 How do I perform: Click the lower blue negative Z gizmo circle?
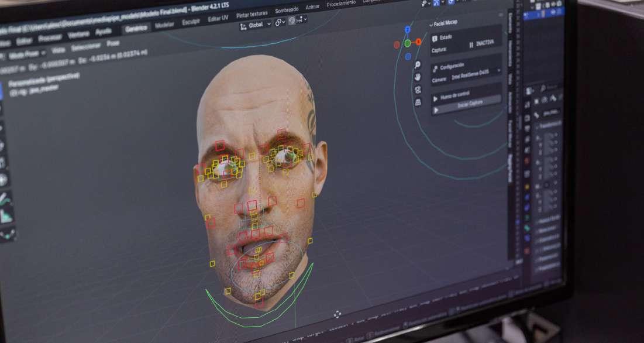[408, 57]
